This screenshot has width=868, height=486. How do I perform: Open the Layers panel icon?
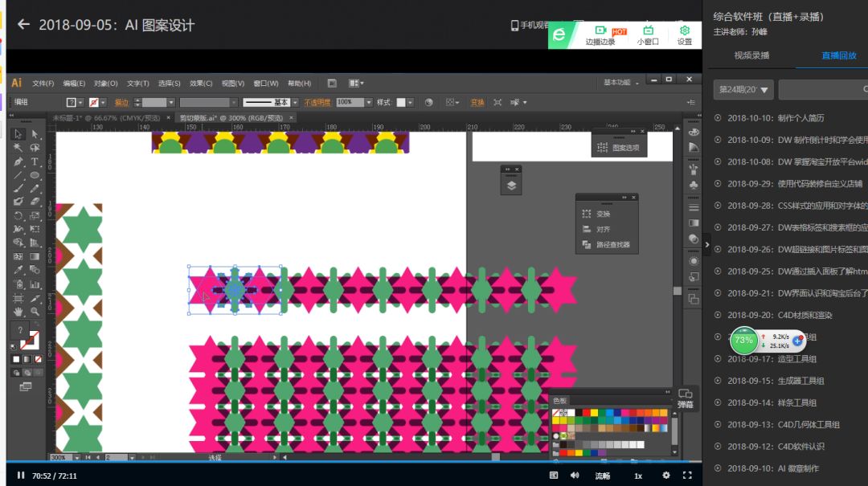click(511, 185)
